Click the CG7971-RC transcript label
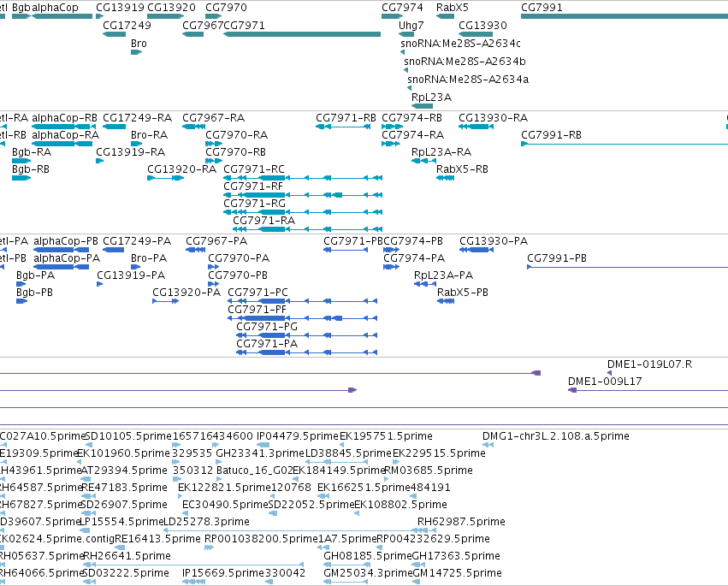 point(254,169)
